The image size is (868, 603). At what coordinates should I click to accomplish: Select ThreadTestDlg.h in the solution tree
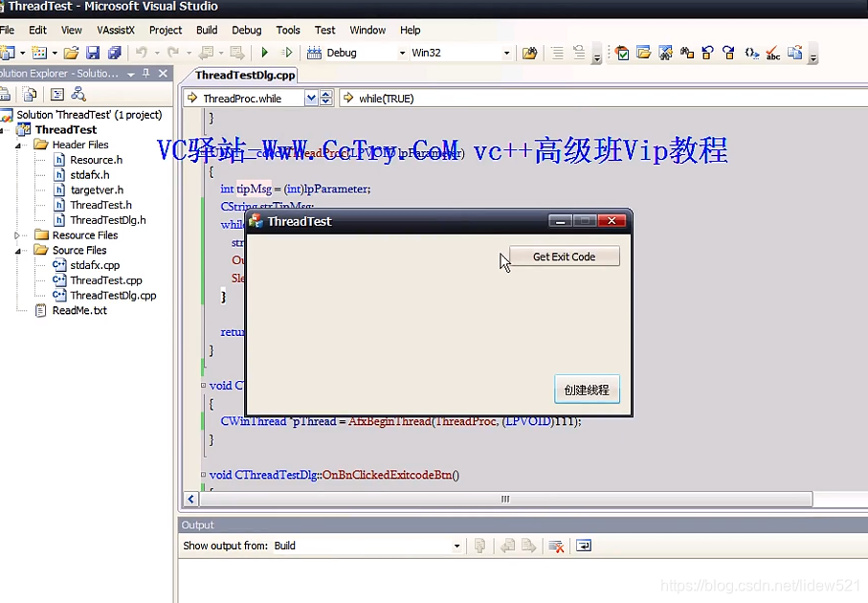pos(107,220)
